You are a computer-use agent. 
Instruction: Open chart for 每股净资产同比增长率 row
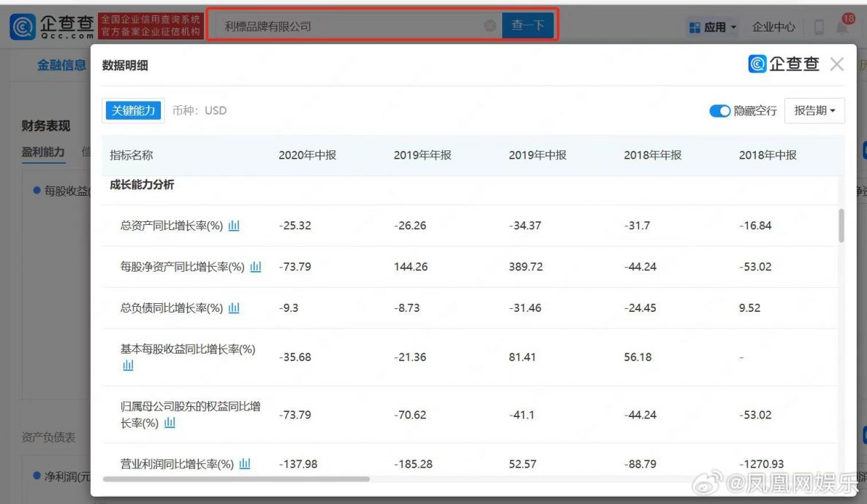[x=255, y=267]
